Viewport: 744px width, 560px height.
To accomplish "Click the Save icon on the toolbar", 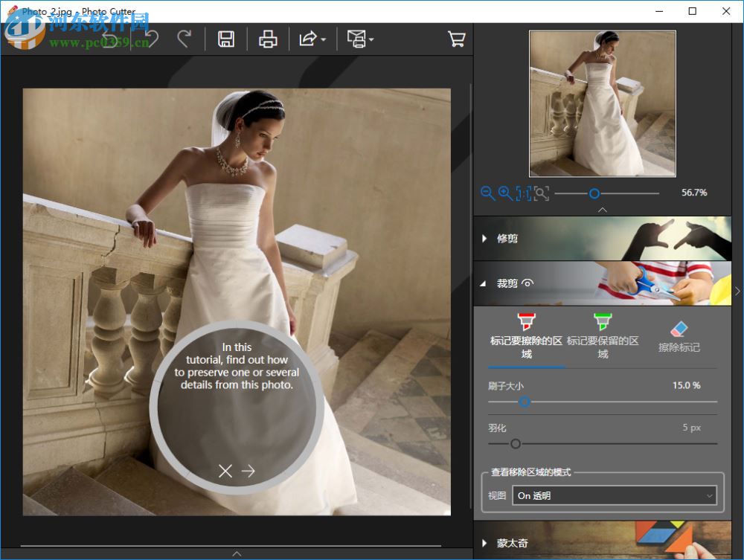I will point(226,39).
